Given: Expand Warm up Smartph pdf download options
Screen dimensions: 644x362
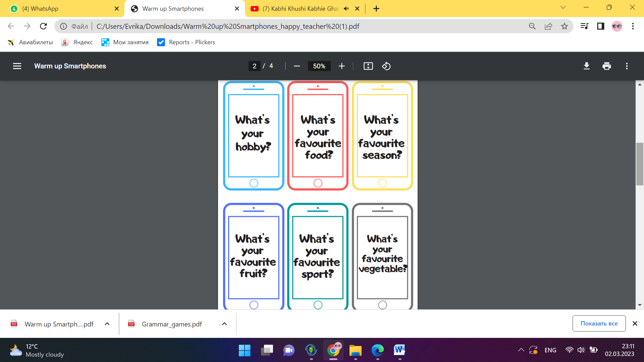Looking at the screenshot, I should pyautogui.click(x=107, y=324).
